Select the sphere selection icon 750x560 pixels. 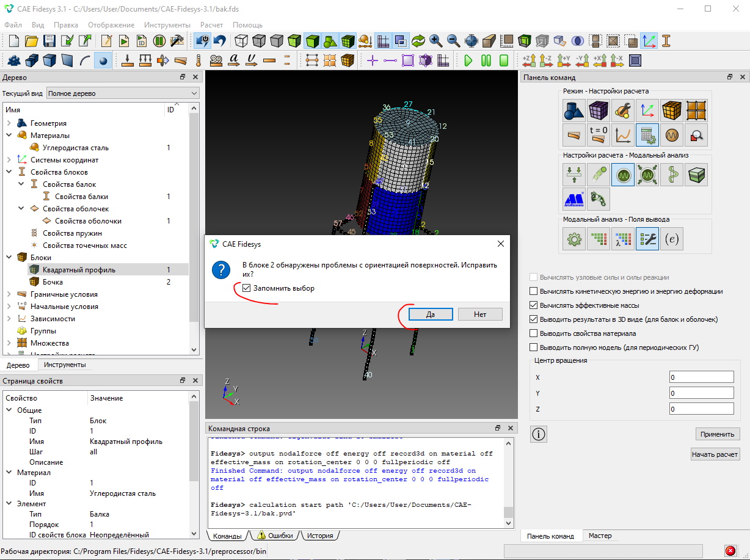[x=103, y=60]
